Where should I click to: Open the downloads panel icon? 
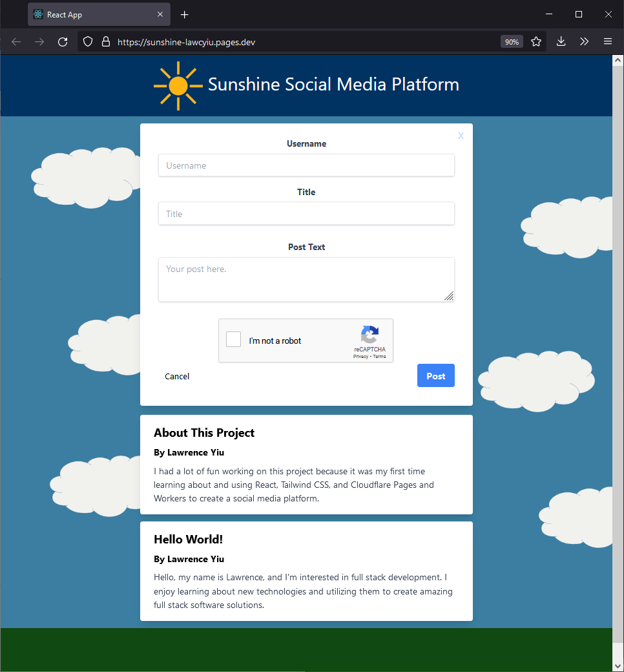click(561, 41)
